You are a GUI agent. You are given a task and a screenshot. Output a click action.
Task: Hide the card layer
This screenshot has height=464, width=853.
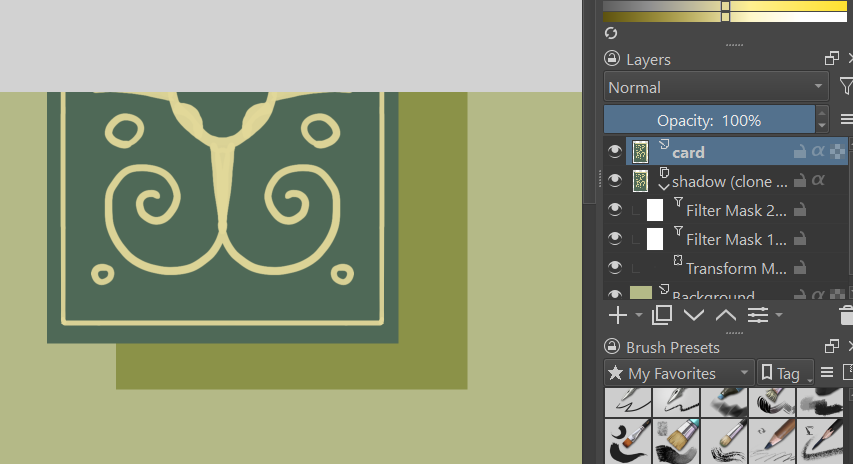coord(615,151)
